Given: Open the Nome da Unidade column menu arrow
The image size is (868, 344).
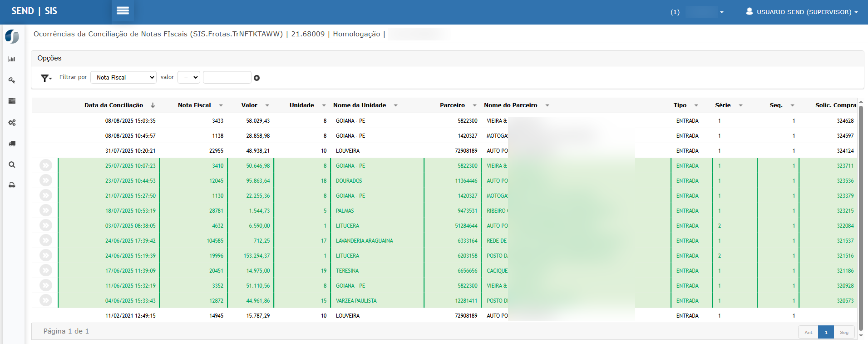Looking at the screenshot, I should click(395, 105).
